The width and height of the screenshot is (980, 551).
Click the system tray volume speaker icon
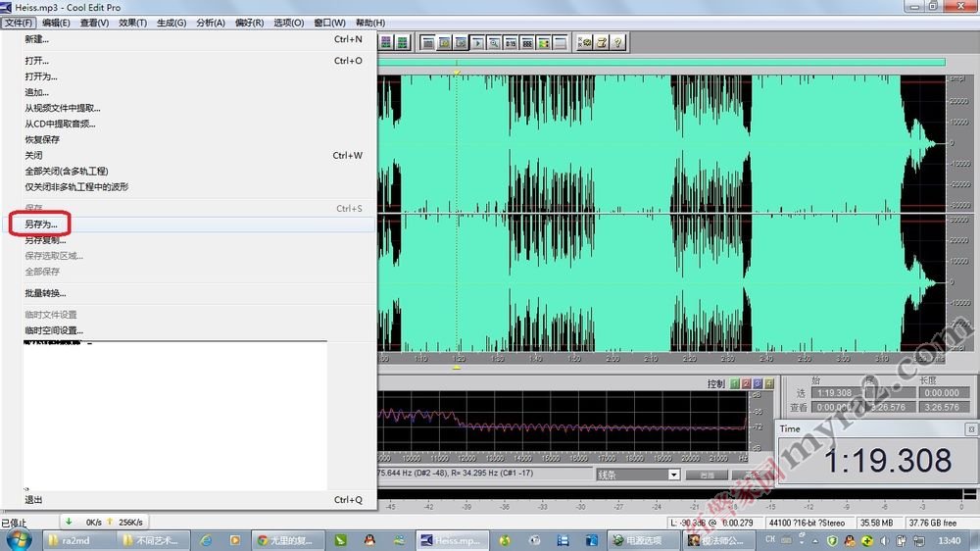[x=884, y=540]
